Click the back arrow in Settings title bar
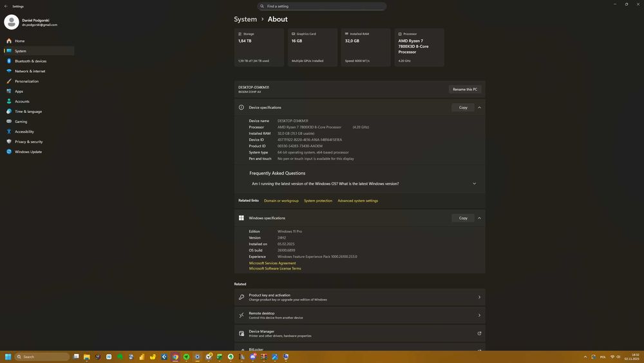This screenshot has width=644, height=363. 6,6
